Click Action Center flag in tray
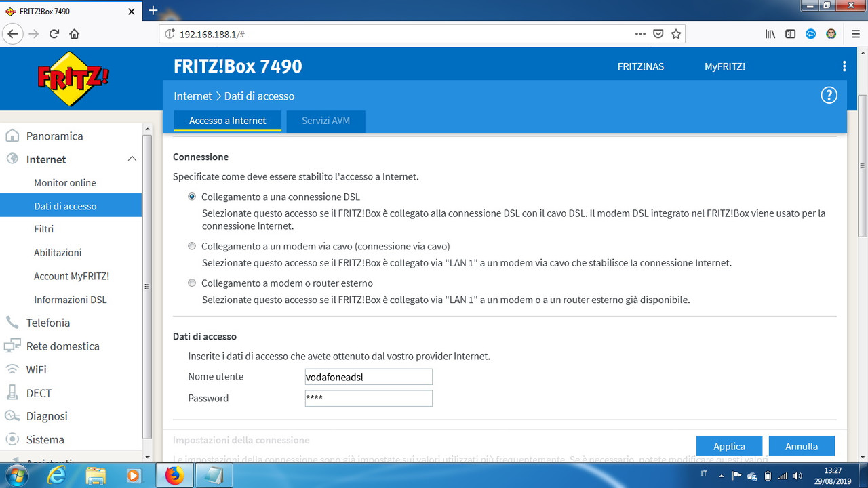Viewport: 868px width, 488px height. 737,475
